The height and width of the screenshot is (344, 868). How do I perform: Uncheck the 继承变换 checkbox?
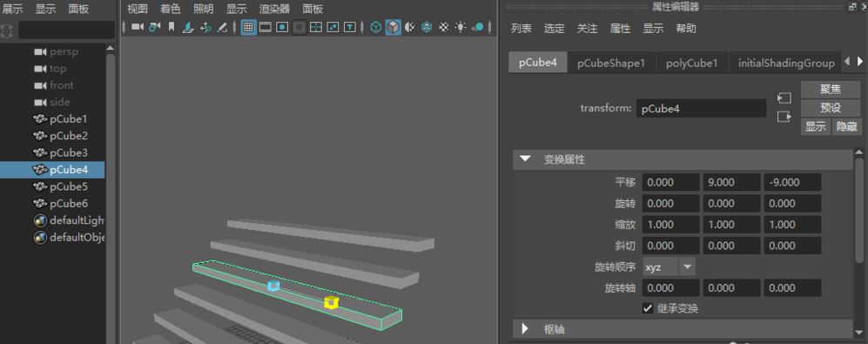point(648,308)
